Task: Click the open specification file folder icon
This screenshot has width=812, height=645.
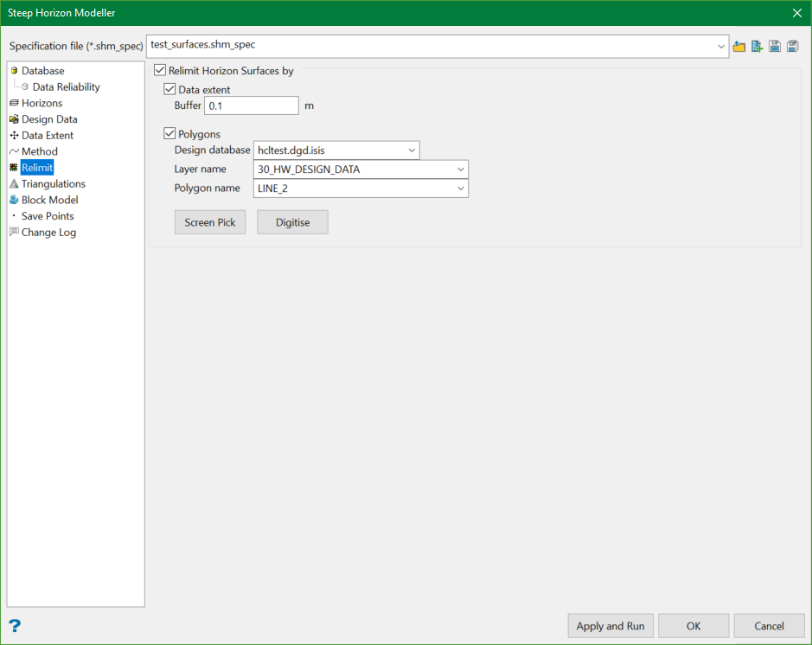Action: (x=739, y=47)
